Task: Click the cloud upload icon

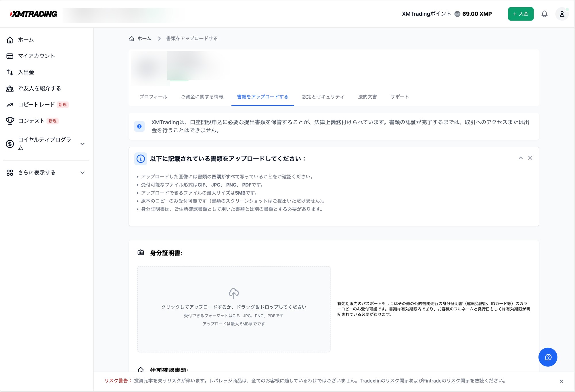Action: pyautogui.click(x=234, y=293)
